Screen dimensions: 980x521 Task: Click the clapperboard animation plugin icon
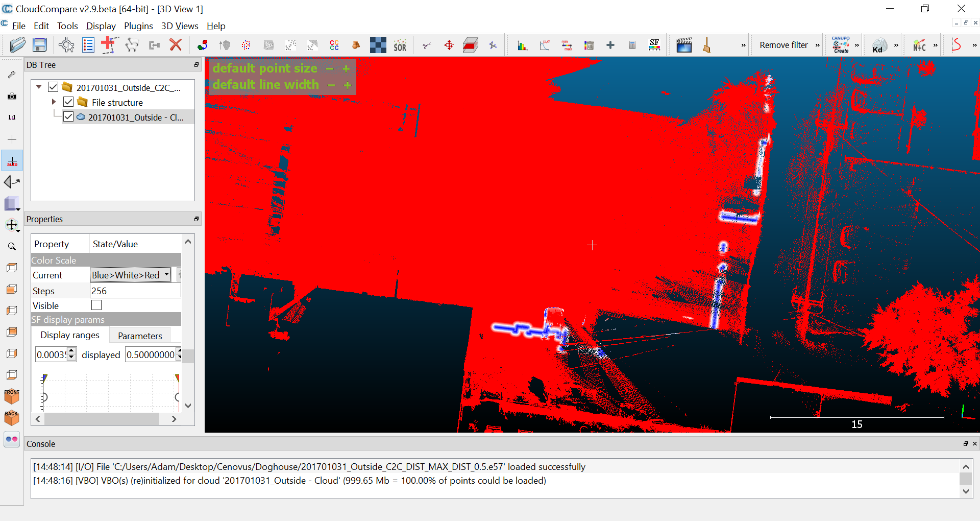(684, 45)
